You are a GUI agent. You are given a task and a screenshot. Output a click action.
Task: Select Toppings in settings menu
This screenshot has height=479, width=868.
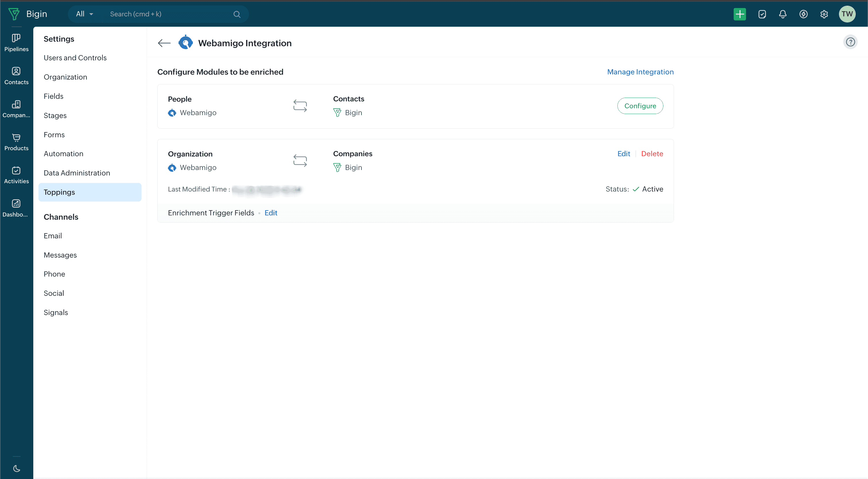(59, 192)
